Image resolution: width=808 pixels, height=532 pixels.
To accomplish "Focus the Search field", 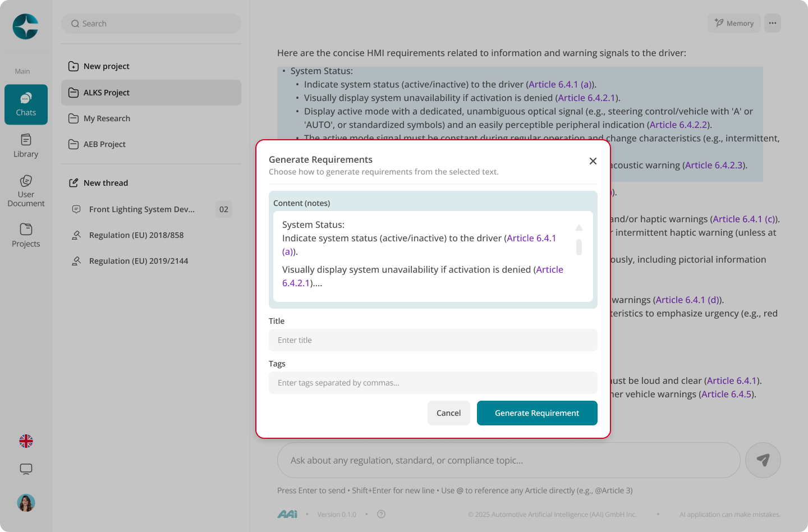I will tap(151, 24).
